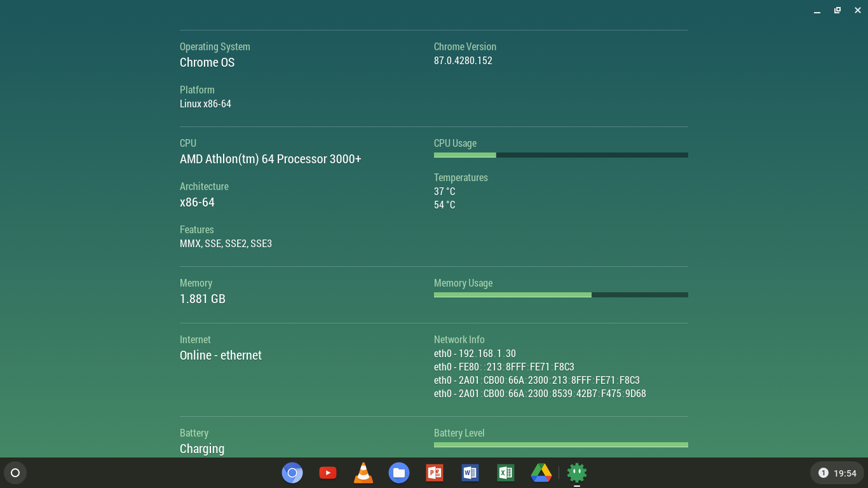Click the Battery Level progress bar

(x=561, y=445)
